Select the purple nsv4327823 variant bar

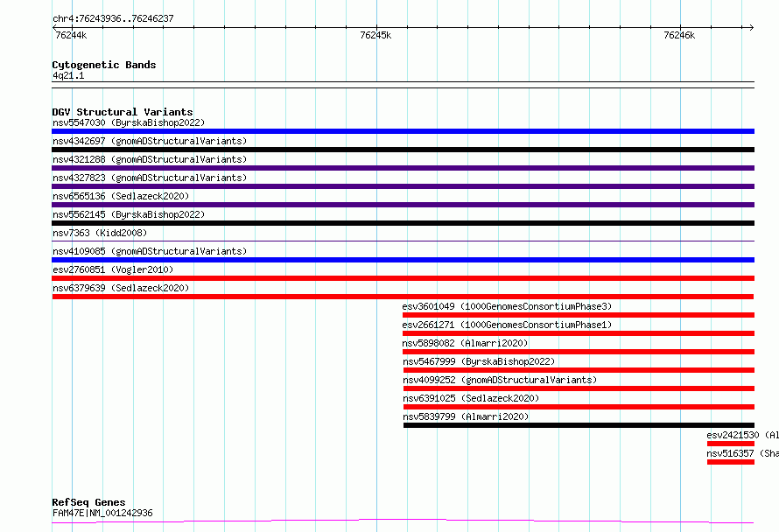click(x=403, y=186)
